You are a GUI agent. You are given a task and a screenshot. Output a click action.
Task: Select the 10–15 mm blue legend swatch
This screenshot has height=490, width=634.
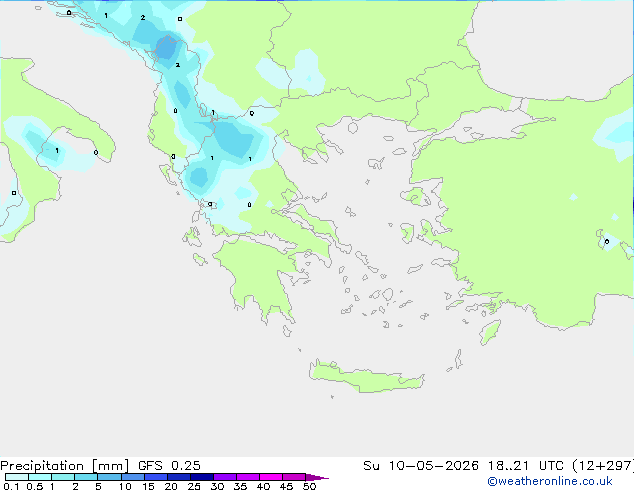click(x=132, y=477)
